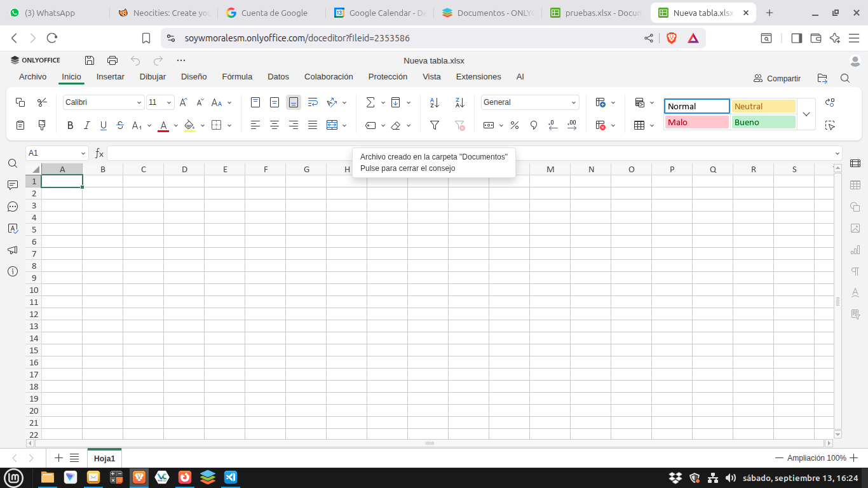Open the Calibri font name dropdown
Viewport: 868px width, 488px height.
(x=139, y=102)
